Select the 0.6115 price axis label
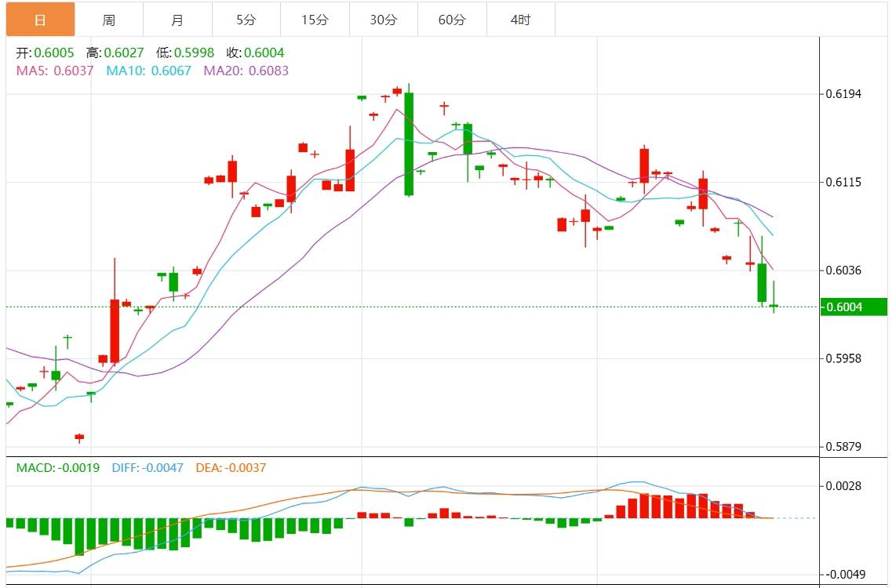Screen dimensions: 896x588 click(x=843, y=183)
